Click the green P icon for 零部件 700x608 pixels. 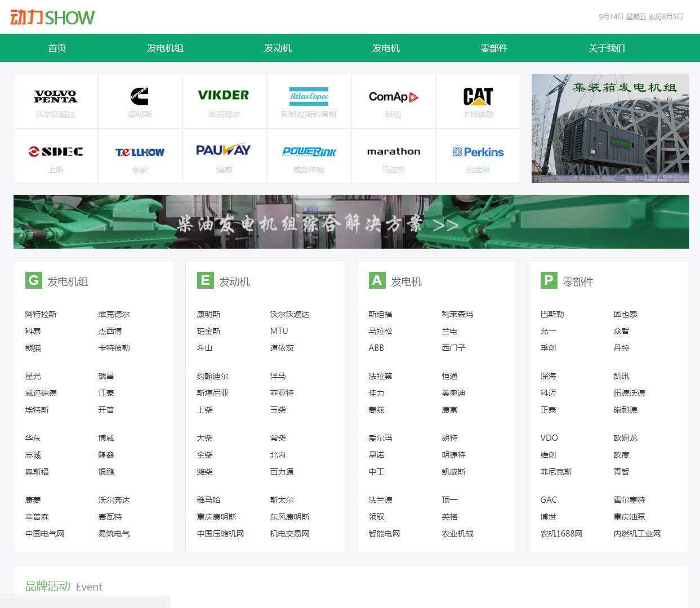549,280
